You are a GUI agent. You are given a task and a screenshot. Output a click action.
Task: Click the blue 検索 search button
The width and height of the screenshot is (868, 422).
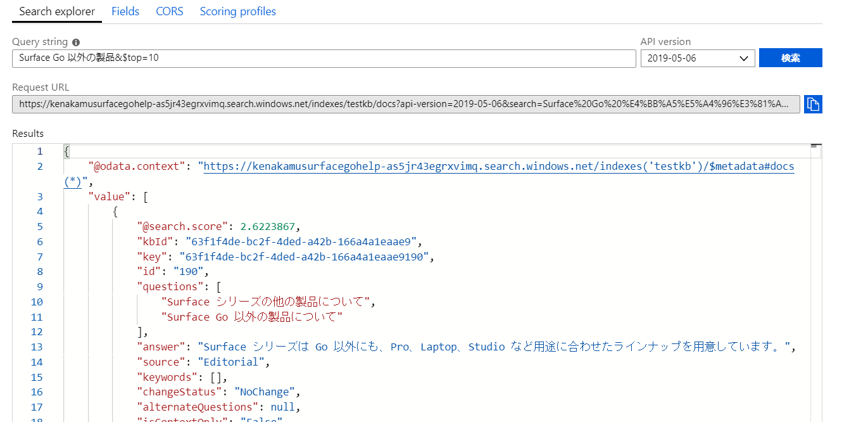point(791,58)
